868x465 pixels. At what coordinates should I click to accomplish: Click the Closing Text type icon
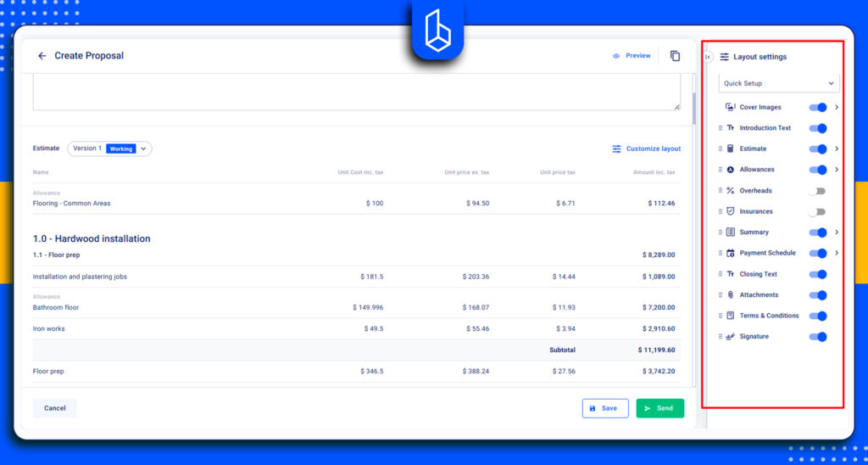pos(730,274)
